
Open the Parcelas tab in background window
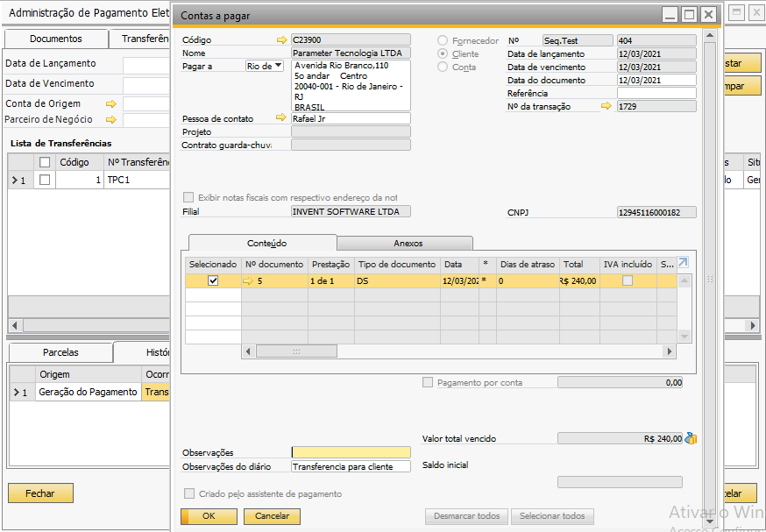pos(60,352)
